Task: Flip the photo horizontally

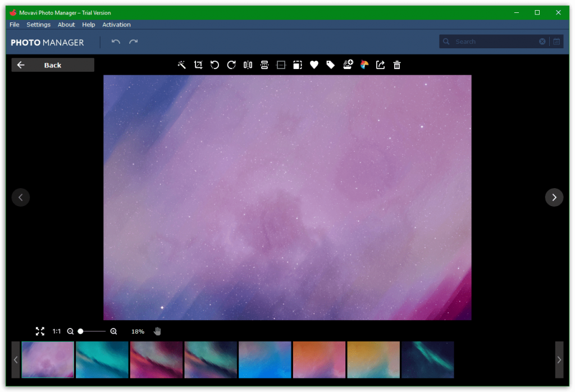Action: [x=248, y=65]
